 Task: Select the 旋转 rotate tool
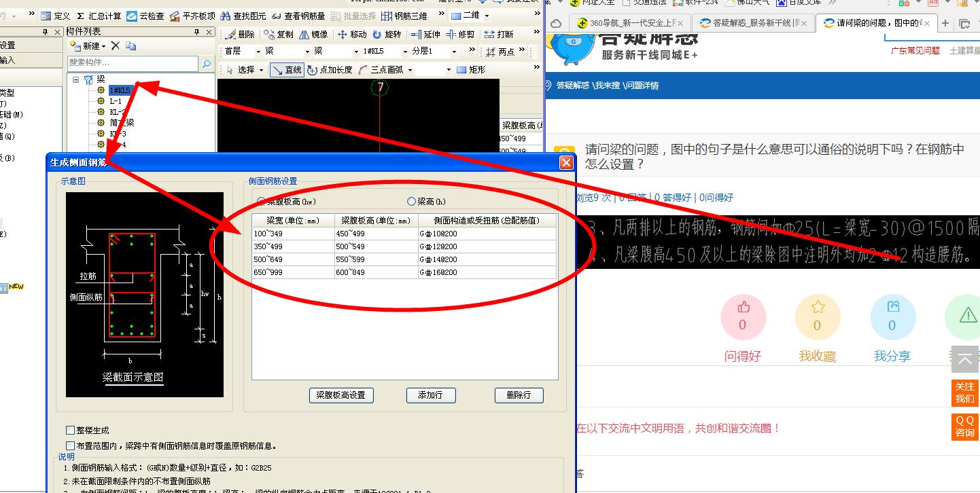pos(387,34)
